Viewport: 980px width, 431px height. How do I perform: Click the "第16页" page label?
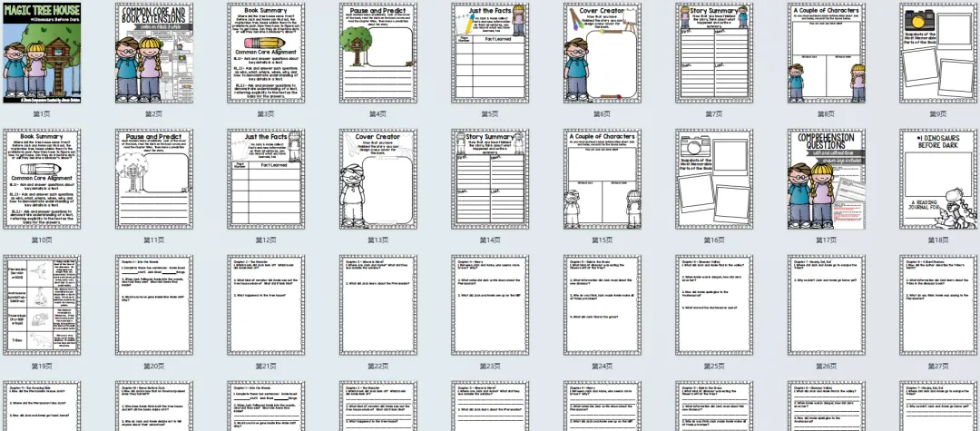click(x=714, y=240)
